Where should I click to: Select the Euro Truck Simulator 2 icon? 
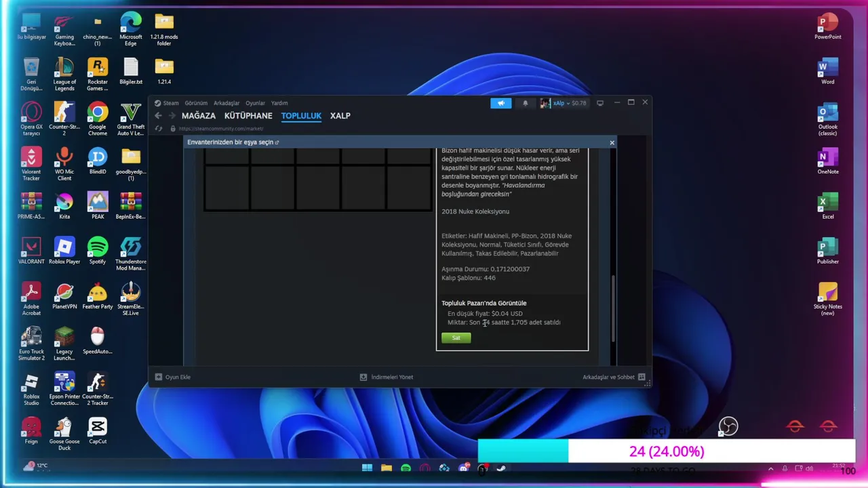[x=31, y=343]
